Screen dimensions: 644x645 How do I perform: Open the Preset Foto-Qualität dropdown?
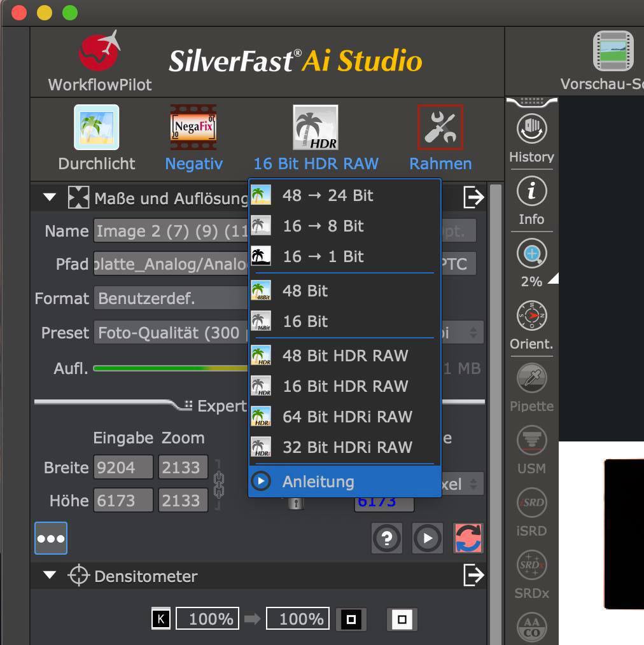[x=171, y=333]
